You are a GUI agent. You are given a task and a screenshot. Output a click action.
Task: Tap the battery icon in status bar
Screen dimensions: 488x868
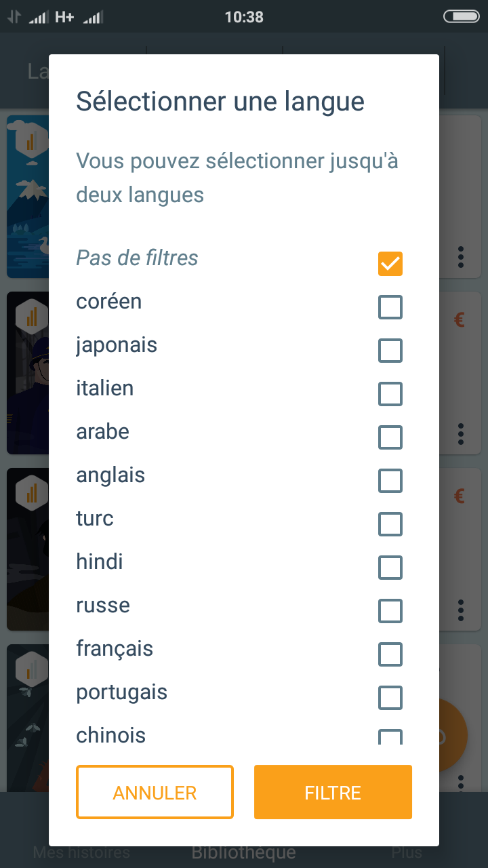(461, 16)
